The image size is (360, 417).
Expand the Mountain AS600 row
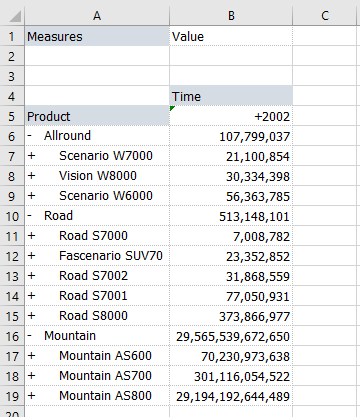point(31,356)
